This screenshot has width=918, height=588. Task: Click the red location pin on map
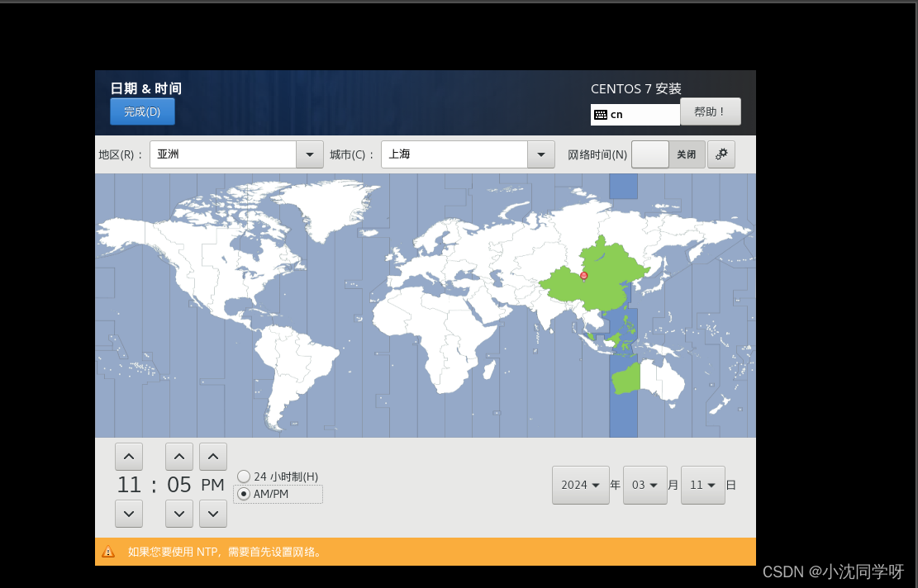(x=583, y=276)
